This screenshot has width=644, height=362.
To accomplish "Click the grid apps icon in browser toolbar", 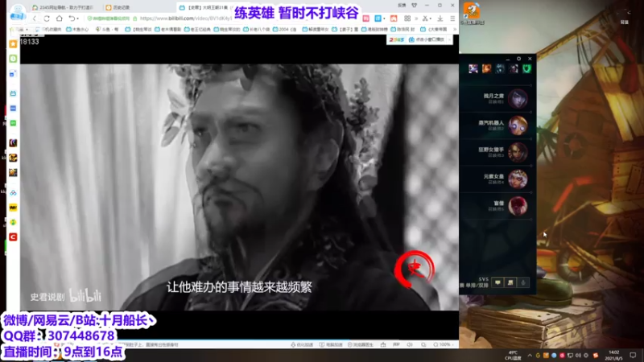I will (x=407, y=19).
